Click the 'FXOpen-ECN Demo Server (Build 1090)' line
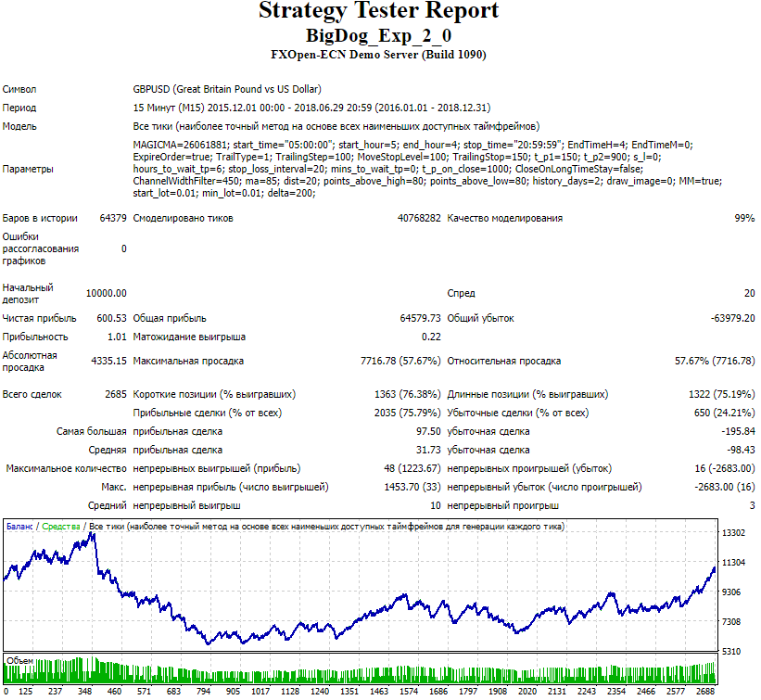This screenshot has height=700, width=761. (378, 55)
